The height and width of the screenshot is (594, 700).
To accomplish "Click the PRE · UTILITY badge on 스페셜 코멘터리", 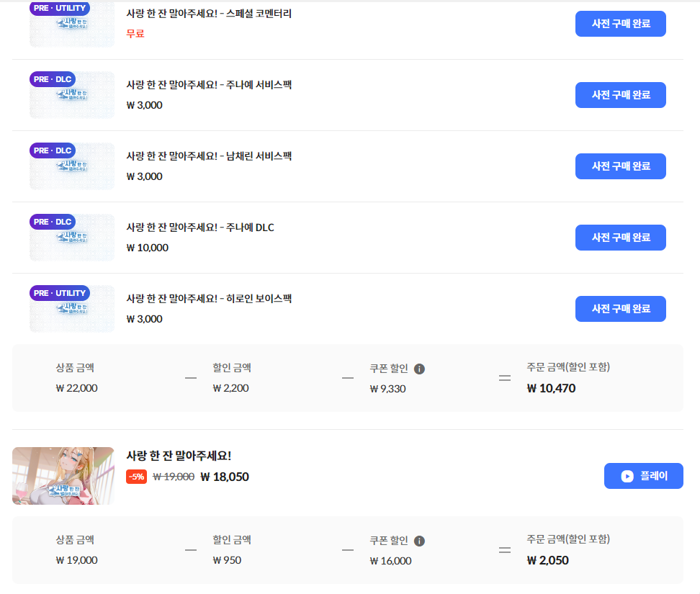I will tap(60, 9).
